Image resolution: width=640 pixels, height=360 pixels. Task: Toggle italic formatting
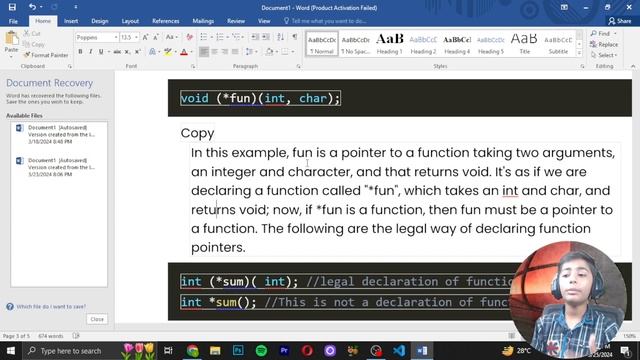tap(91, 52)
